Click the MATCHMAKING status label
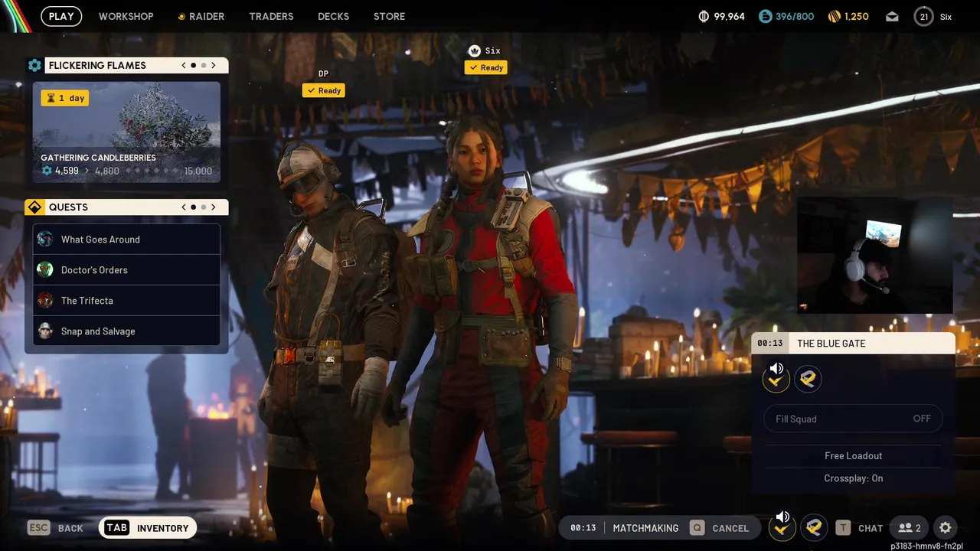980x551 pixels. pos(645,528)
